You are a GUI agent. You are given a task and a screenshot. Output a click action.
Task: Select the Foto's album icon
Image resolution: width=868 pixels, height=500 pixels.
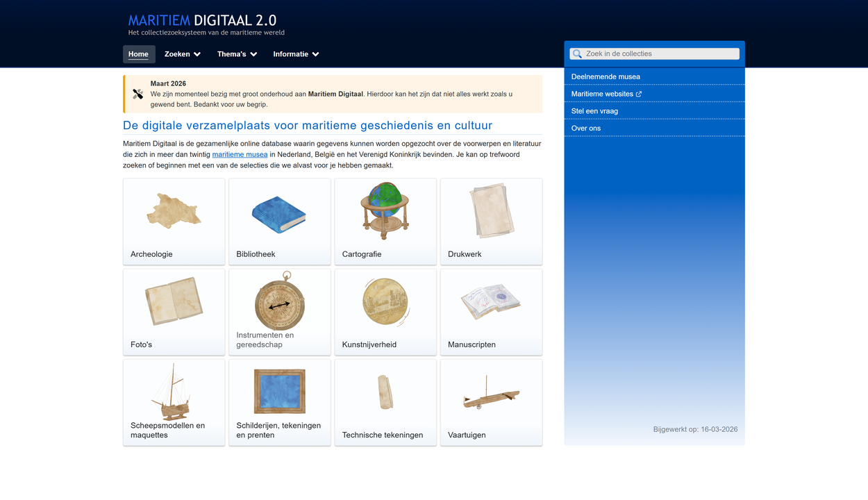[x=174, y=301]
